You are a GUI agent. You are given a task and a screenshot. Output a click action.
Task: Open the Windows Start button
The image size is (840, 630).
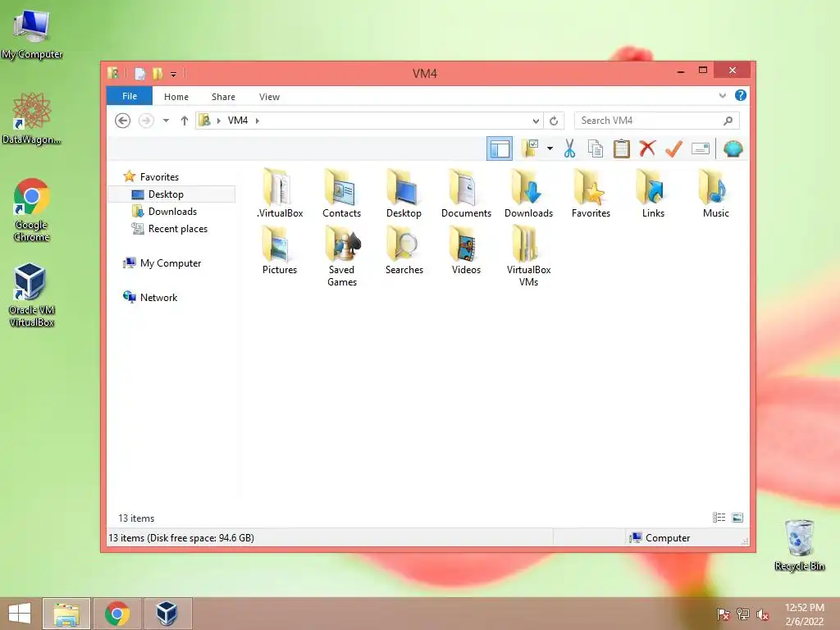pyautogui.click(x=20, y=614)
